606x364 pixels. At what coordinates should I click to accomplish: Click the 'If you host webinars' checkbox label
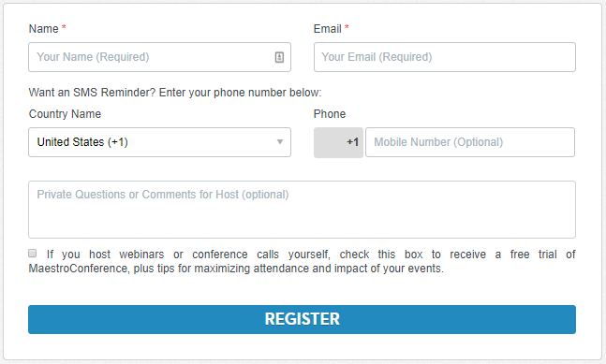pyautogui.click(x=302, y=261)
